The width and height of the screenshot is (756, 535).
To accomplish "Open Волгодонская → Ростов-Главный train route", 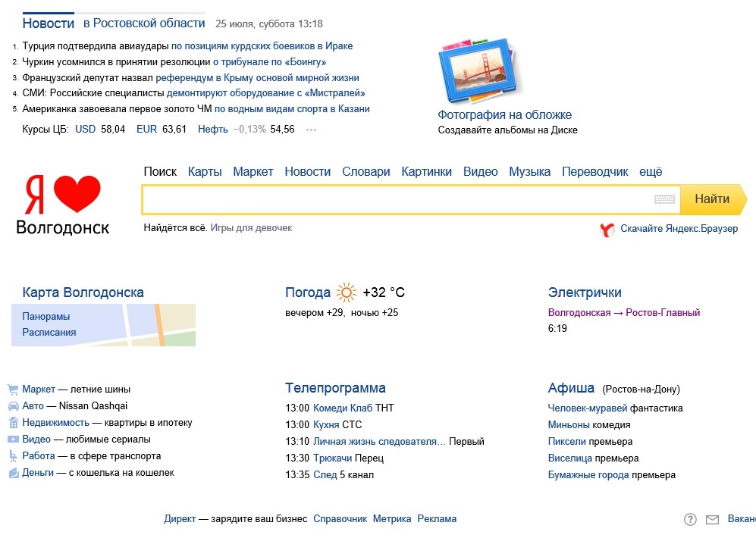I will click(624, 313).
